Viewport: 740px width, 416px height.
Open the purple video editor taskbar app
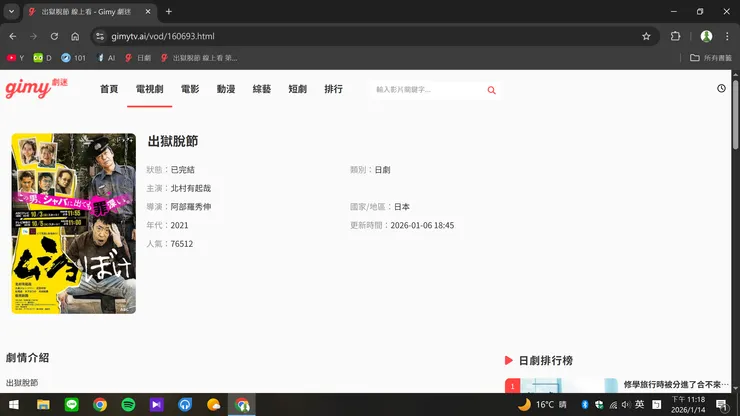[156, 405]
